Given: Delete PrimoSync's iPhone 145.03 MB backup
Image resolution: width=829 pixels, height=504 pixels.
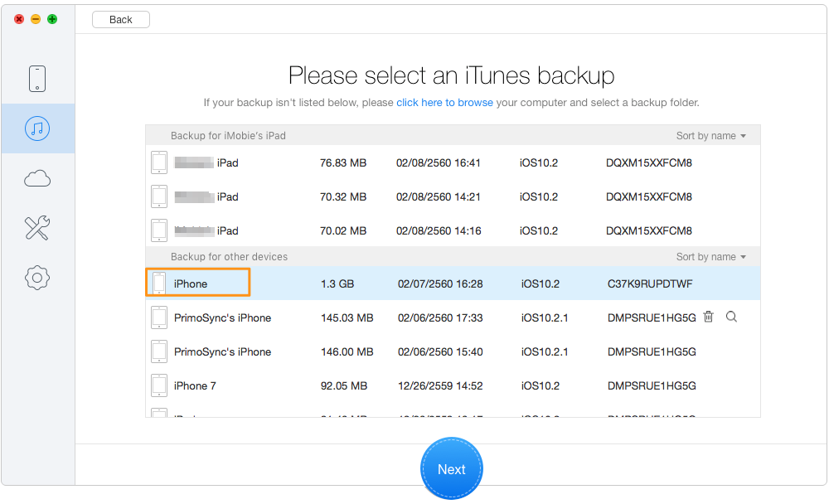Looking at the screenshot, I should click(x=709, y=317).
